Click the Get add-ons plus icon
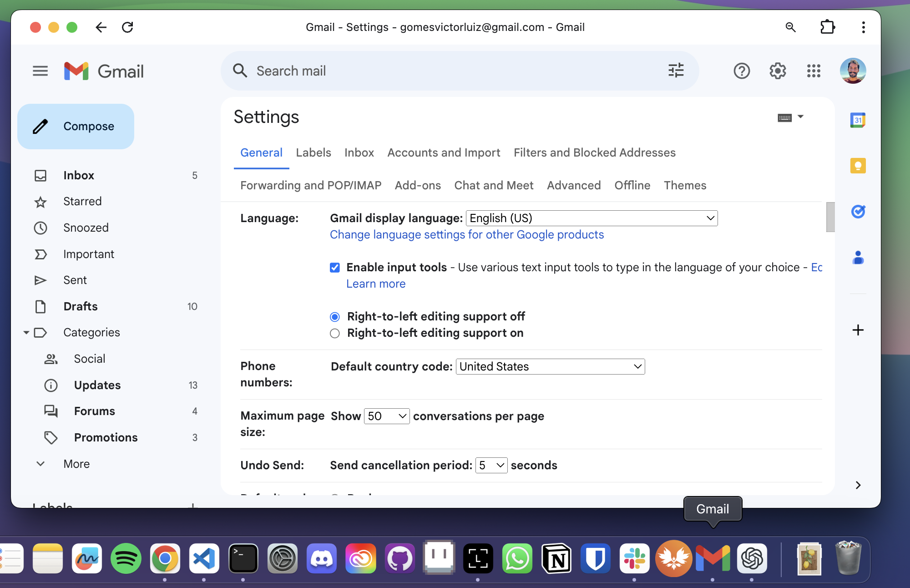 [x=858, y=330]
